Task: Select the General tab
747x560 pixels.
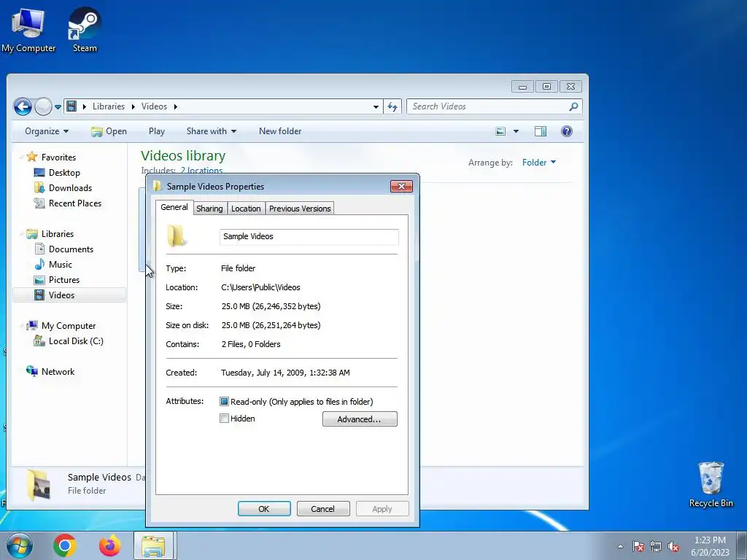Action: click(174, 207)
